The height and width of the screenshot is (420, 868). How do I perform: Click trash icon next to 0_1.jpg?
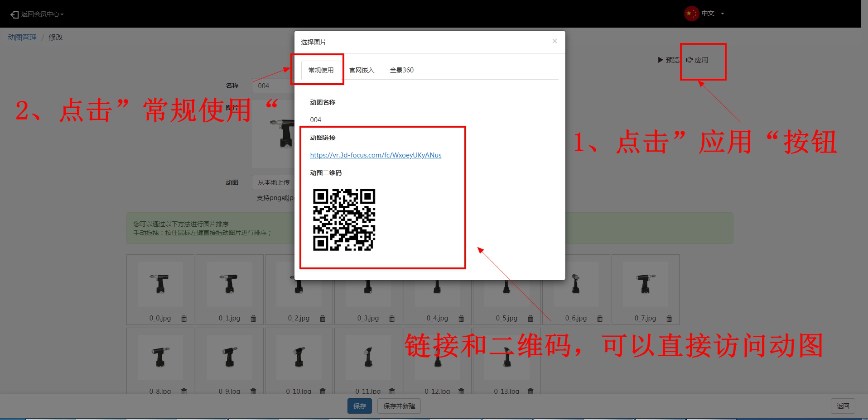click(x=253, y=318)
